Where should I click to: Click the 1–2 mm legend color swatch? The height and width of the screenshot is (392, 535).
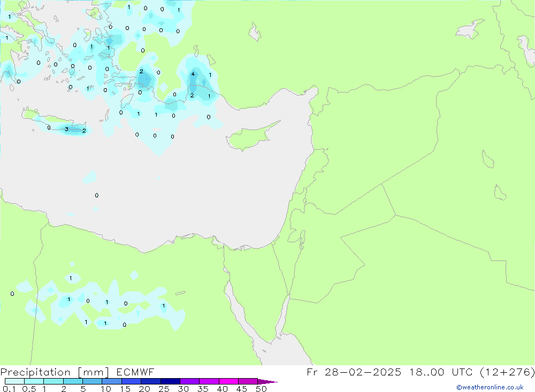(x=53, y=381)
